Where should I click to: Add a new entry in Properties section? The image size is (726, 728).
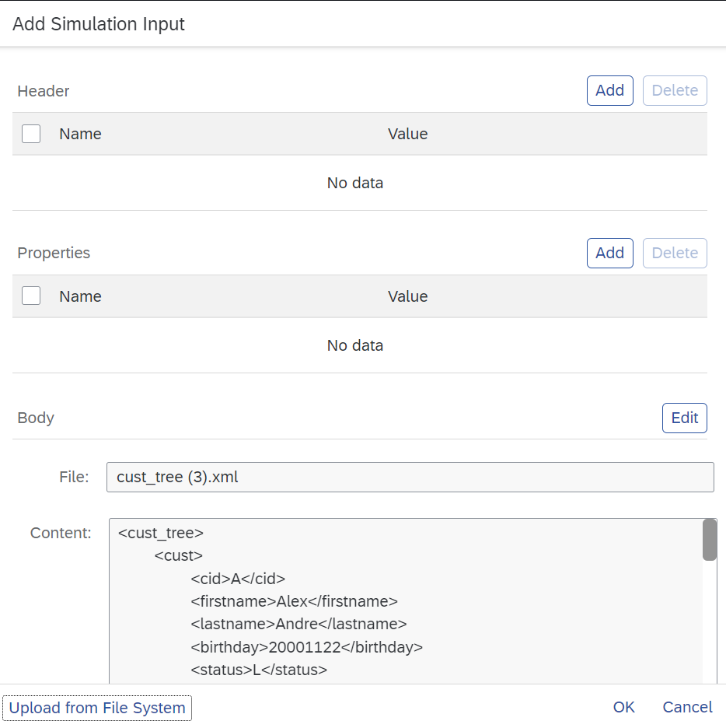click(609, 253)
